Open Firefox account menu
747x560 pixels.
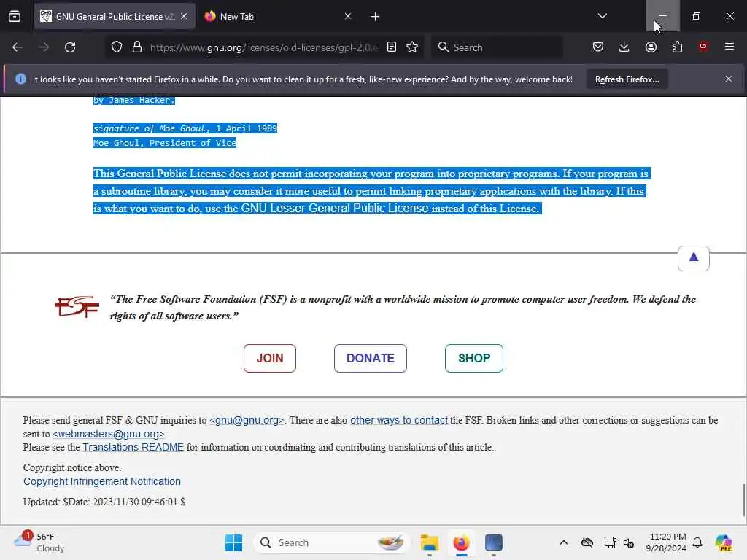651,47
